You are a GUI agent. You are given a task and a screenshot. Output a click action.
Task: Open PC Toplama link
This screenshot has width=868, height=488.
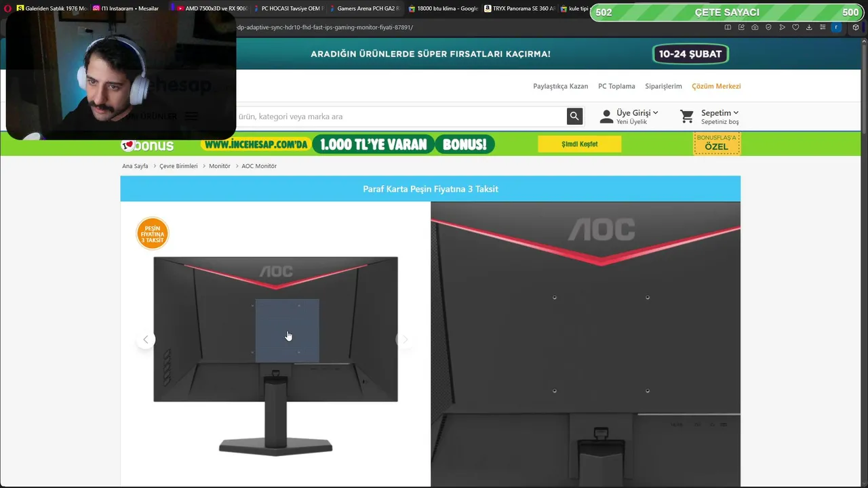[x=616, y=86]
